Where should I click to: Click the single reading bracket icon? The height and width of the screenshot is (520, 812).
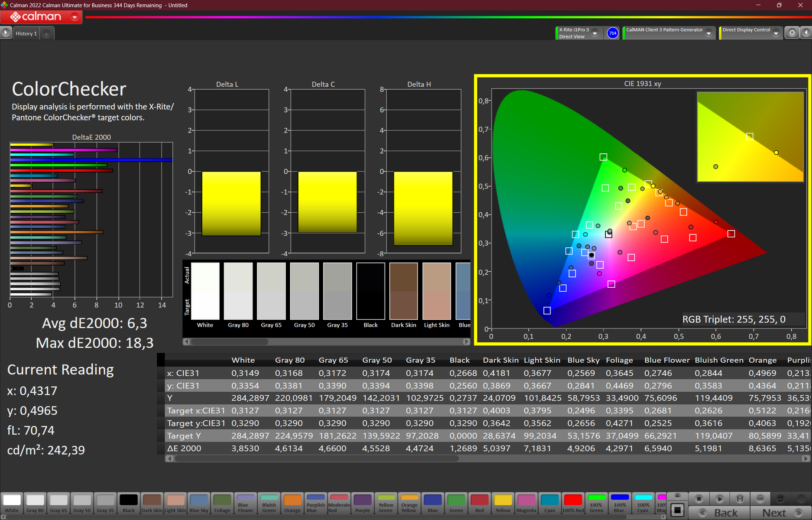click(740, 499)
